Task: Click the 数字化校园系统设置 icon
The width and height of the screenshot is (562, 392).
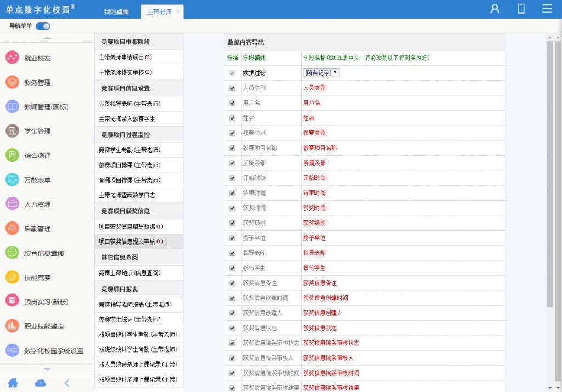Action: pyautogui.click(x=12, y=350)
